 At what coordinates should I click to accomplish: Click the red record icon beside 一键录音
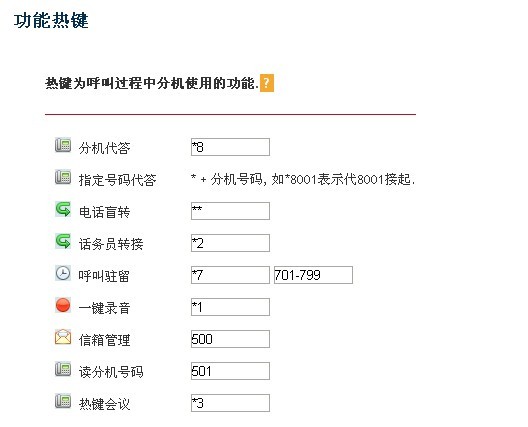[63, 305]
